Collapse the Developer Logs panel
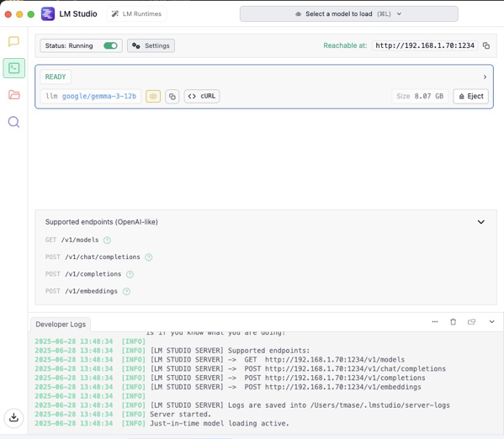The width and height of the screenshot is (504, 439). [x=491, y=322]
